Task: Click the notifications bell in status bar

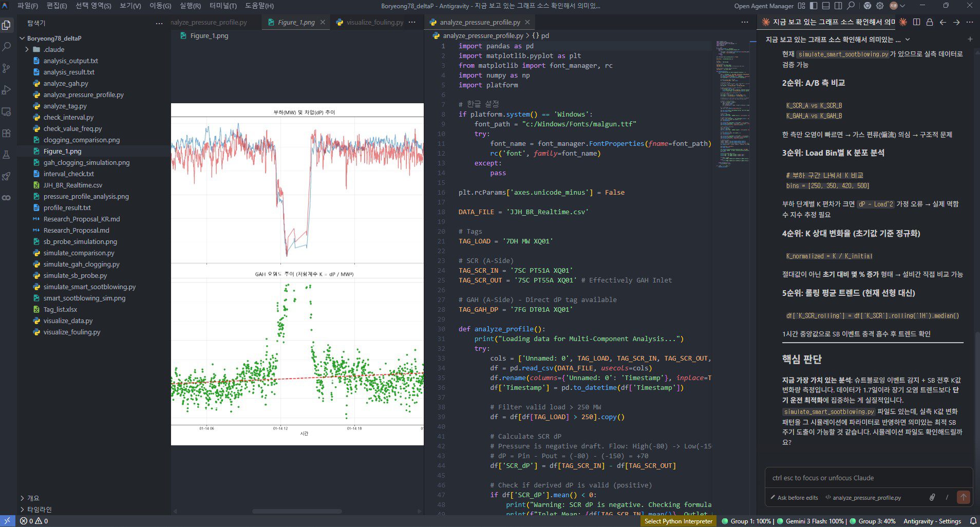Action: click(x=973, y=521)
